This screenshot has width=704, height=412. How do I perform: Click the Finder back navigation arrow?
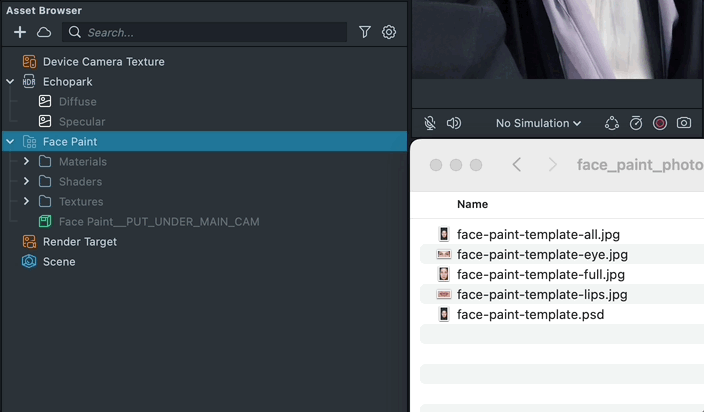click(517, 165)
